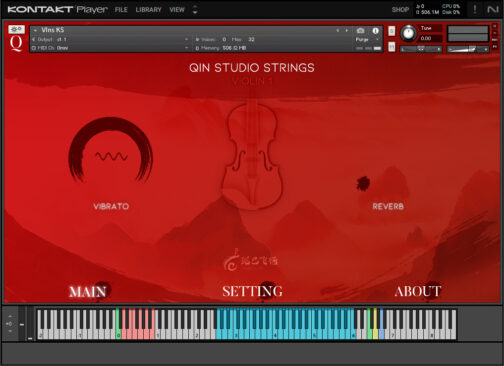Toggle the solo S button
This screenshot has width=504, height=366.
point(392,31)
